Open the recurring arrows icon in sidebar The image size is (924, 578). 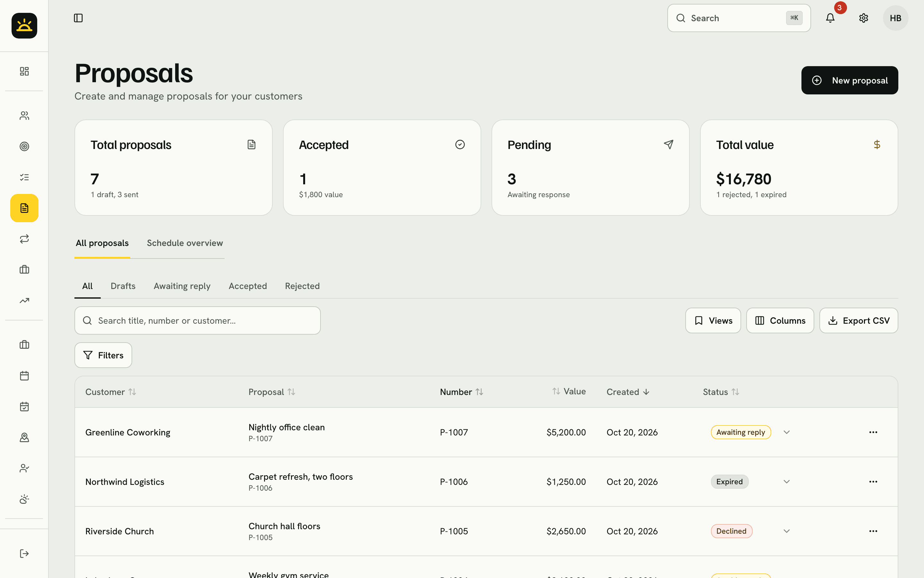(x=24, y=239)
